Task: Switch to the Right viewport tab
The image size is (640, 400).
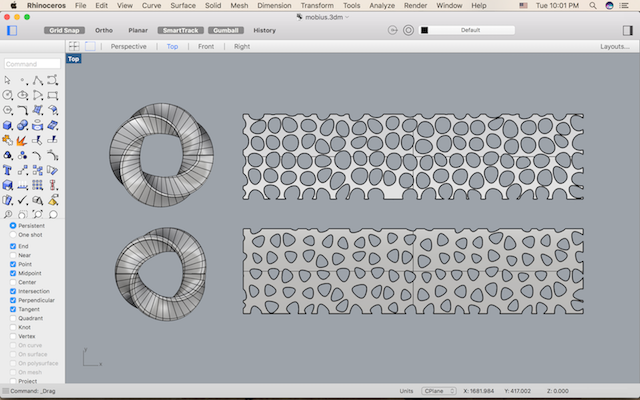Action: click(242, 47)
